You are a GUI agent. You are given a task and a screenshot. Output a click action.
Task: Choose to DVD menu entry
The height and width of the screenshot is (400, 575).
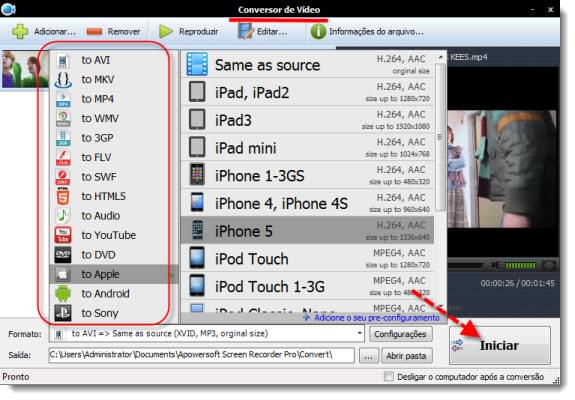pos(113,255)
